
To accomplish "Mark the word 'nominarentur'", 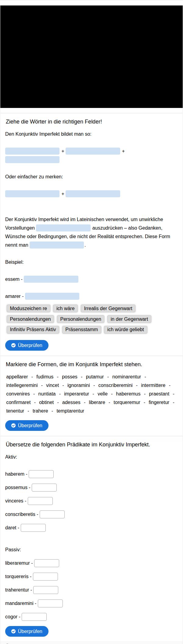I will point(127,377).
